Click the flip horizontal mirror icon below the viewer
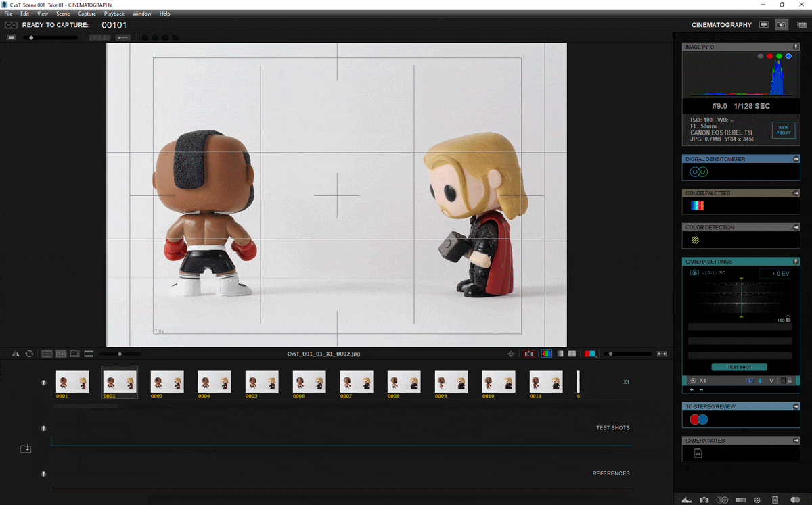Viewport: 812px width, 505px height. [x=16, y=354]
